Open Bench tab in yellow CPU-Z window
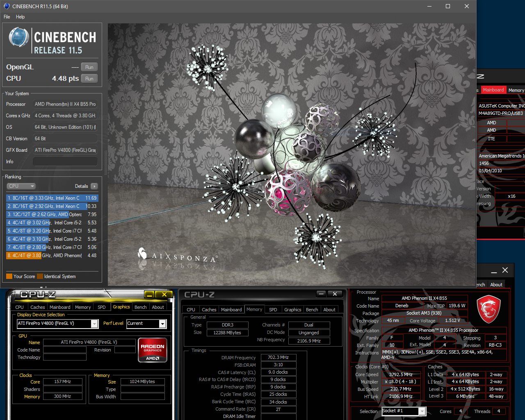Image resolution: width=525 pixels, height=420 pixels. pos(140,307)
